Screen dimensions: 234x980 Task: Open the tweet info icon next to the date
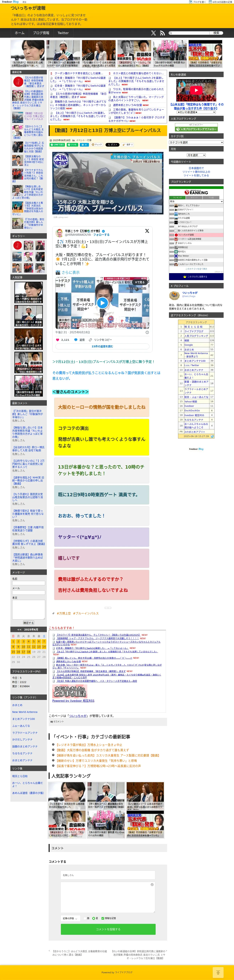click(x=147, y=332)
